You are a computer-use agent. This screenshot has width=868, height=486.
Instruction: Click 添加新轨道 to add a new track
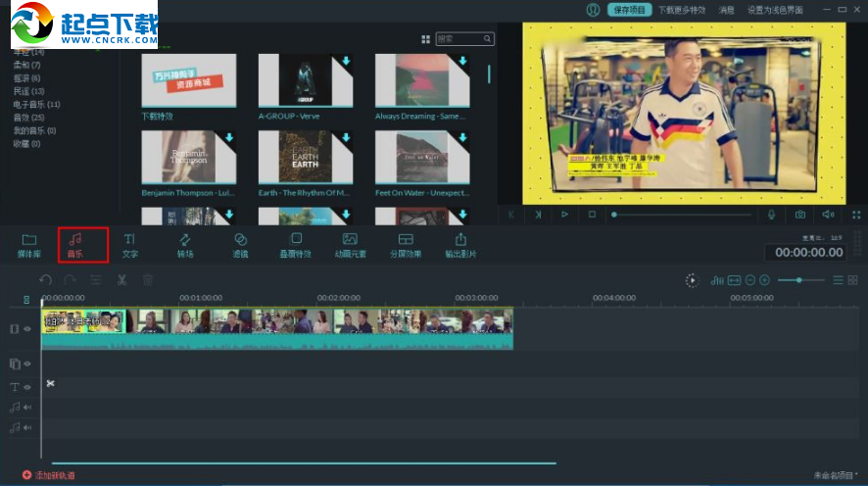[49, 475]
